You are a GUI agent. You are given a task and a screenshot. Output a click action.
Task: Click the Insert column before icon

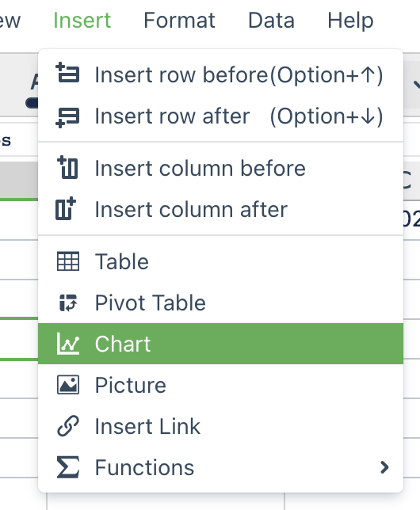67,167
